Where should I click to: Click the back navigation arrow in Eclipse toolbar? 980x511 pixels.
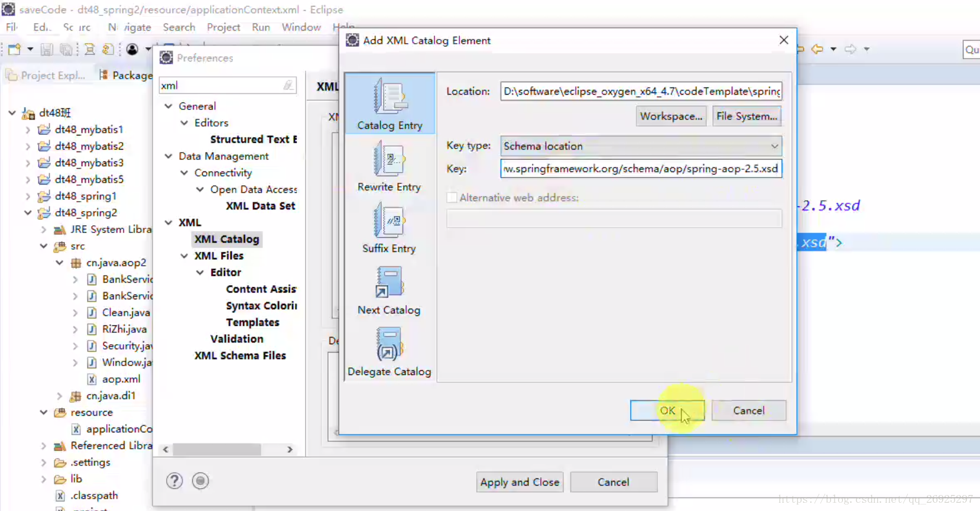point(817,49)
